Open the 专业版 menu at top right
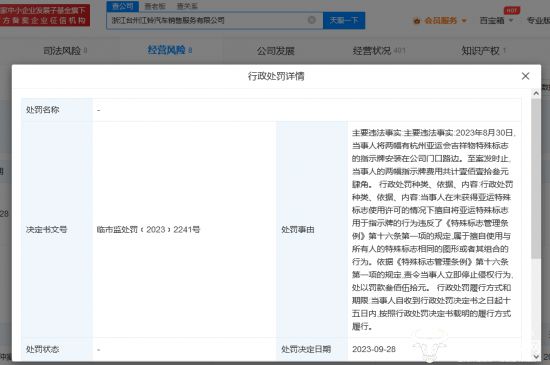This screenshot has width=550, height=365. tap(538, 20)
